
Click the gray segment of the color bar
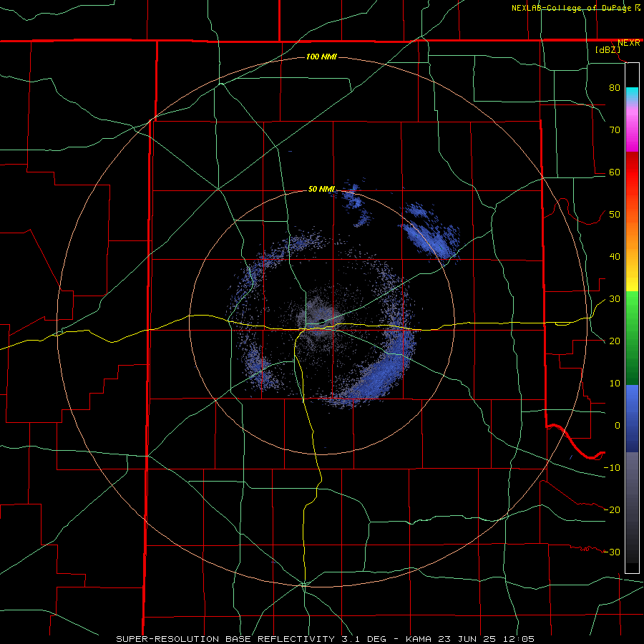point(632,507)
